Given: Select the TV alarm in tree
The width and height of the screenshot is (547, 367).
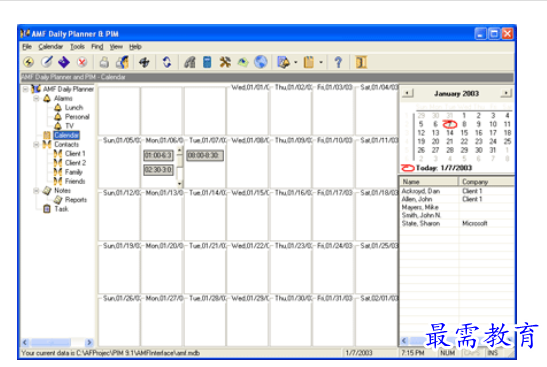Looking at the screenshot, I should 69,126.
